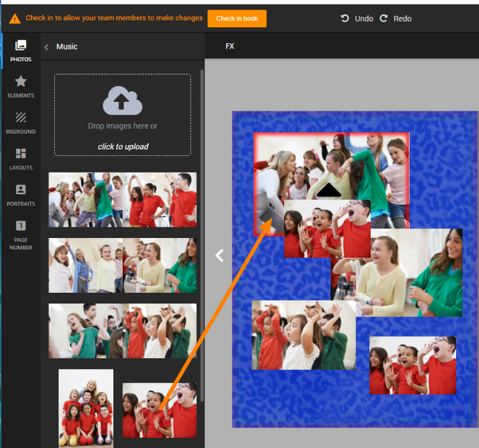Click the photo panel vertical scrollbar
The height and width of the screenshot is (448, 479).
click(x=202, y=235)
